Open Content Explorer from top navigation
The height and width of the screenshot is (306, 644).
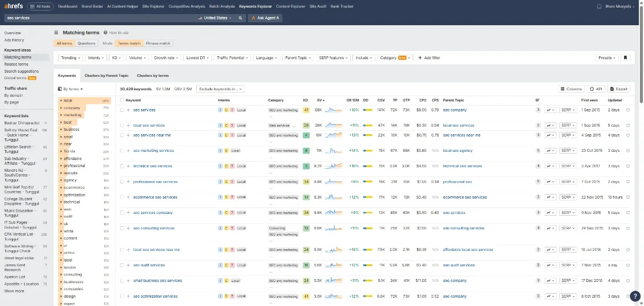[x=290, y=6]
